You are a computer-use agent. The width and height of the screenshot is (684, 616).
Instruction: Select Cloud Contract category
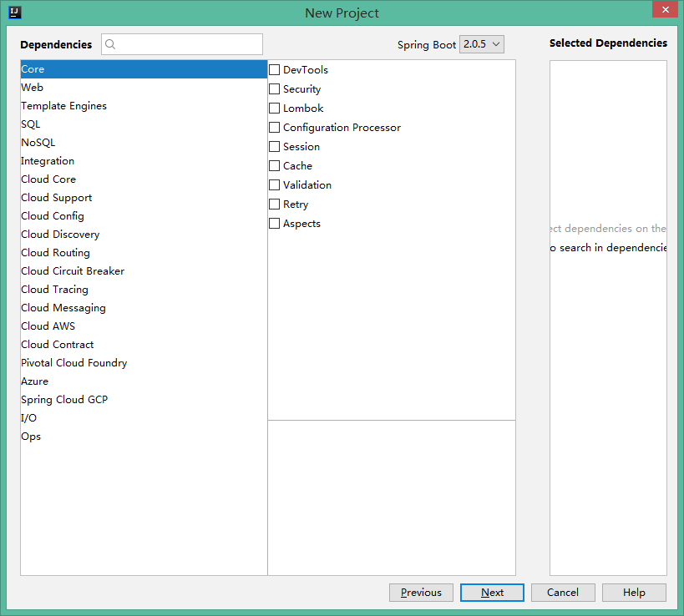coord(144,345)
